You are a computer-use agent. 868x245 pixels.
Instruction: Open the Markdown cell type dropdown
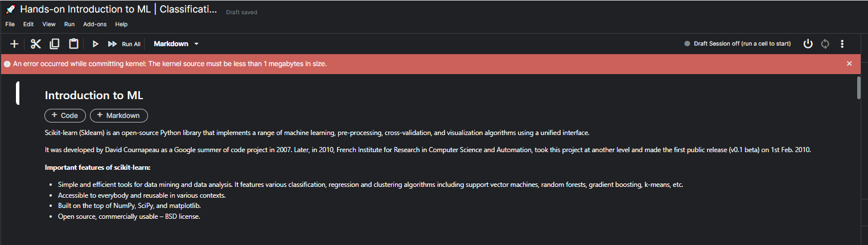[176, 44]
